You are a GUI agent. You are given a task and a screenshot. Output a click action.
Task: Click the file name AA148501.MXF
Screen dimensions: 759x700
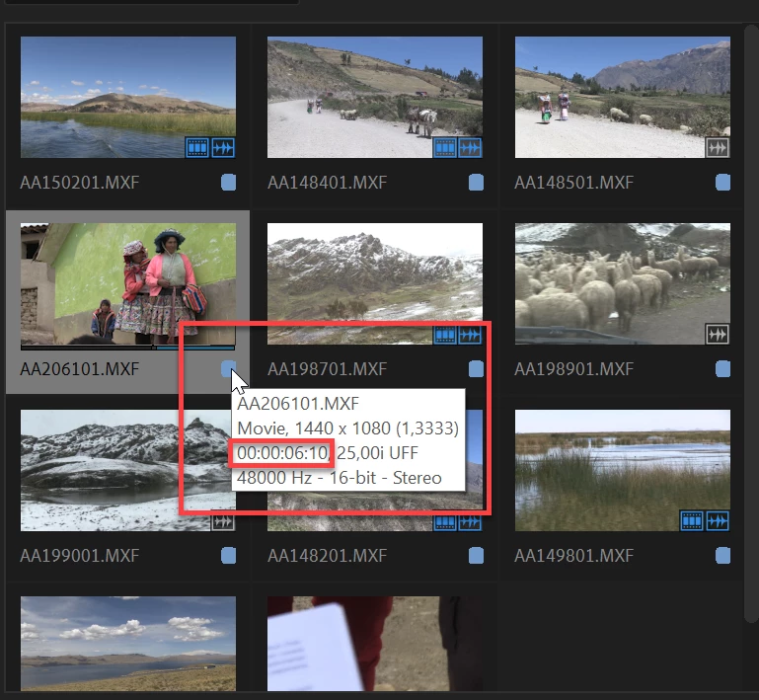pos(574,183)
